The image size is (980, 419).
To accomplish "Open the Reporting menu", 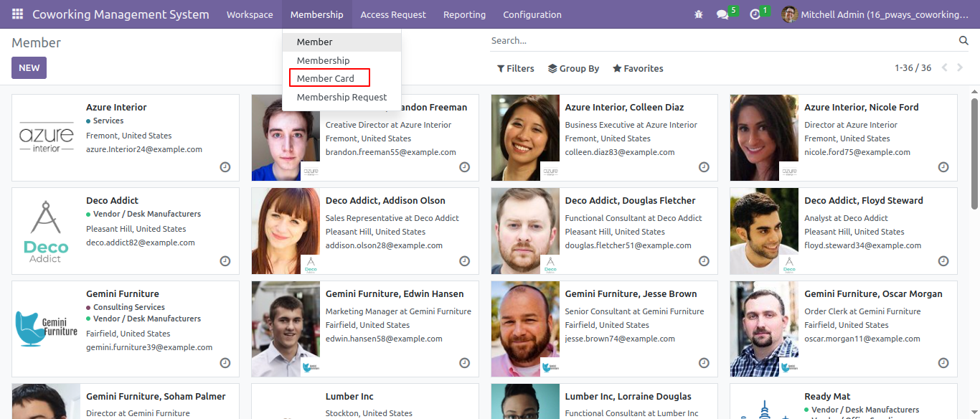I will [x=464, y=14].
